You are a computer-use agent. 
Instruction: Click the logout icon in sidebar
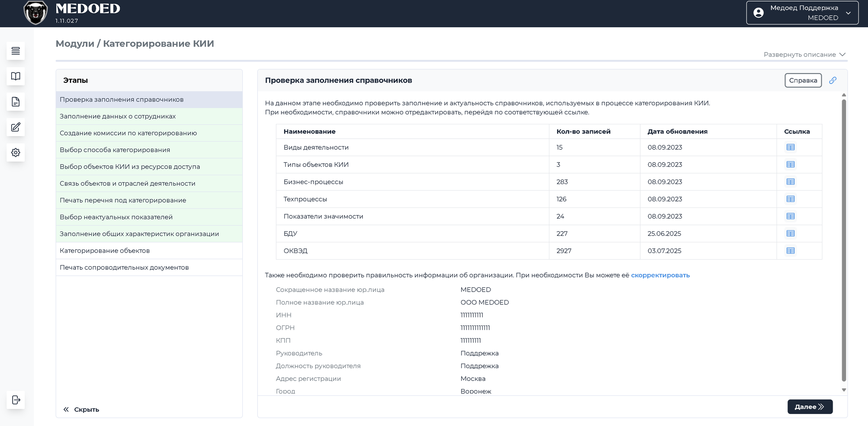[15, 400]
